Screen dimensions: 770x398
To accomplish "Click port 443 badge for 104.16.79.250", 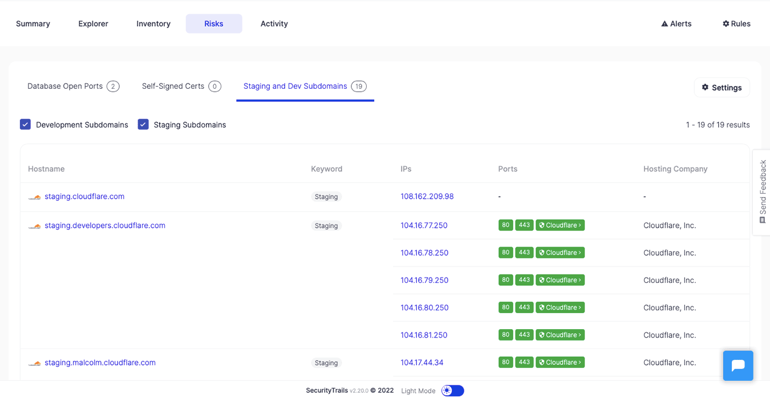I will pyautogui.click(x=524, y=280).
